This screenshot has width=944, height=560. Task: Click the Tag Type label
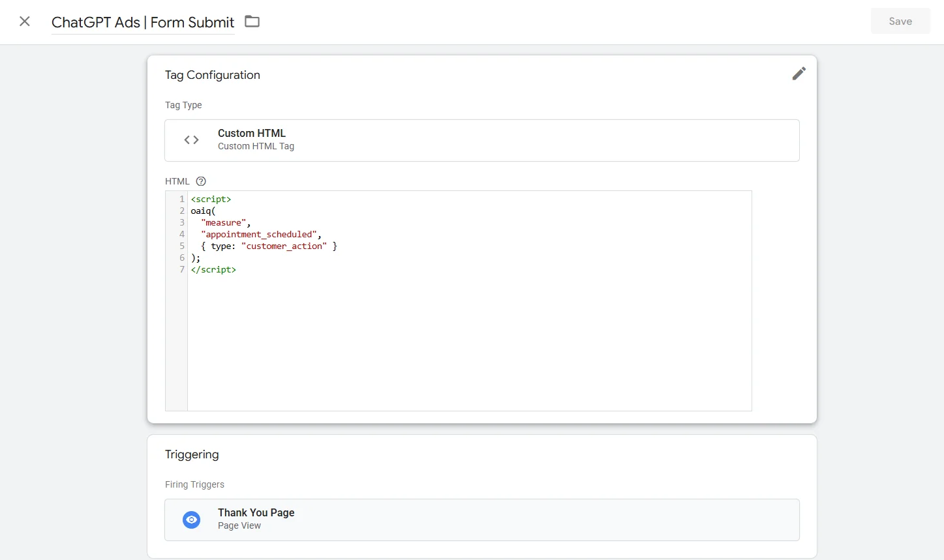tap(183, 105)
